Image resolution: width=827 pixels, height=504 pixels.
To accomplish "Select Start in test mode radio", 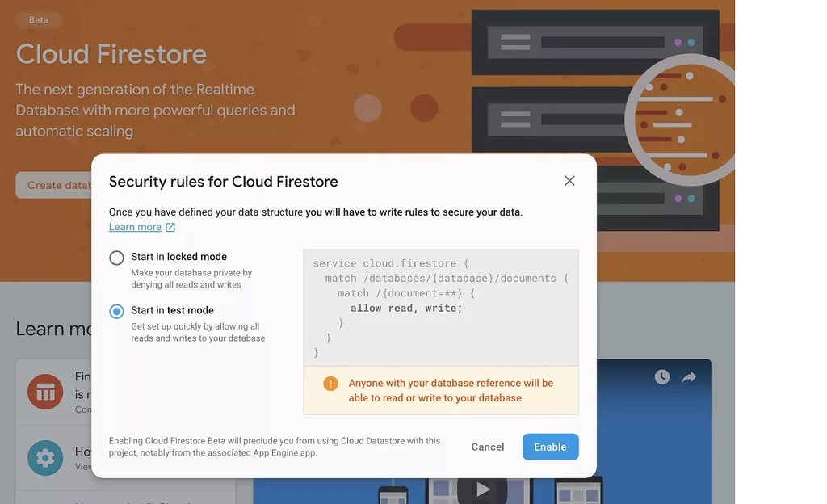I will tap(116, 311).
